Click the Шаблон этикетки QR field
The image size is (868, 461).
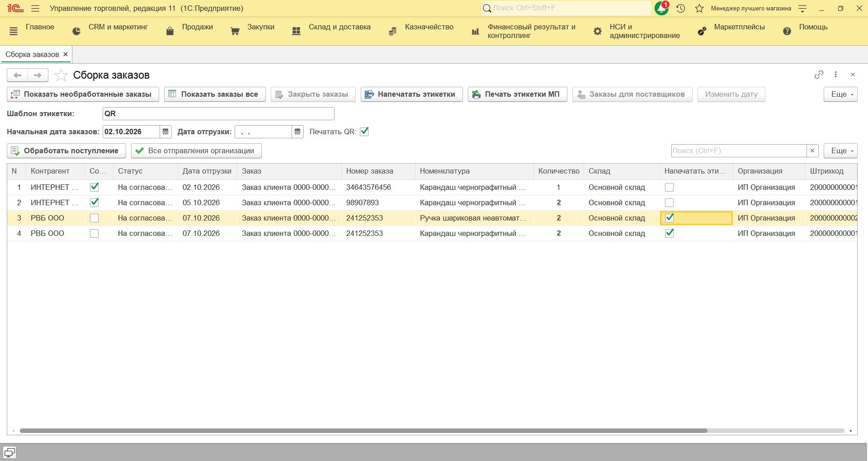click(218, 113)
